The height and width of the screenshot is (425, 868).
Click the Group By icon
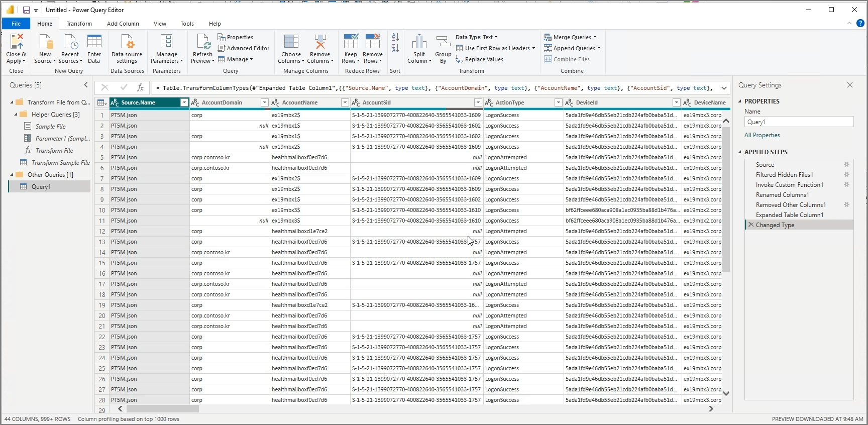pos(443,42)
